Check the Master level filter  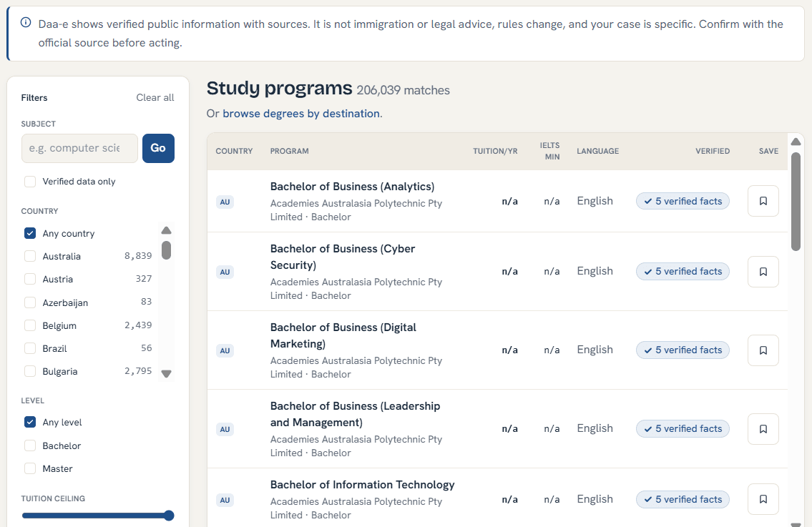[30, 468]
